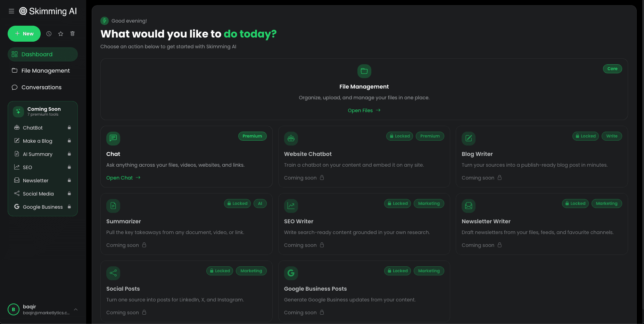644x324 pixels.
Task: Click Marketing badge on Newsletter Writer card
Action: coord(607,203)
